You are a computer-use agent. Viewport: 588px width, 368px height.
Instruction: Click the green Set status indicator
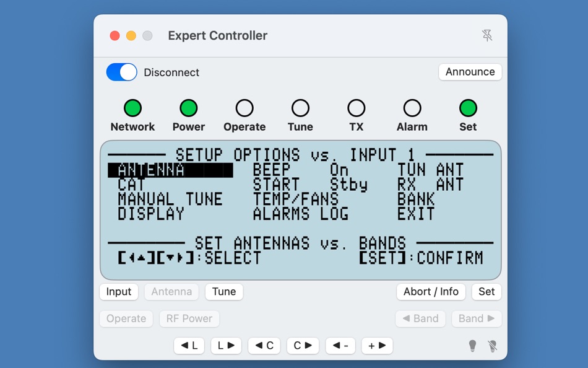(x=467, y=107)
